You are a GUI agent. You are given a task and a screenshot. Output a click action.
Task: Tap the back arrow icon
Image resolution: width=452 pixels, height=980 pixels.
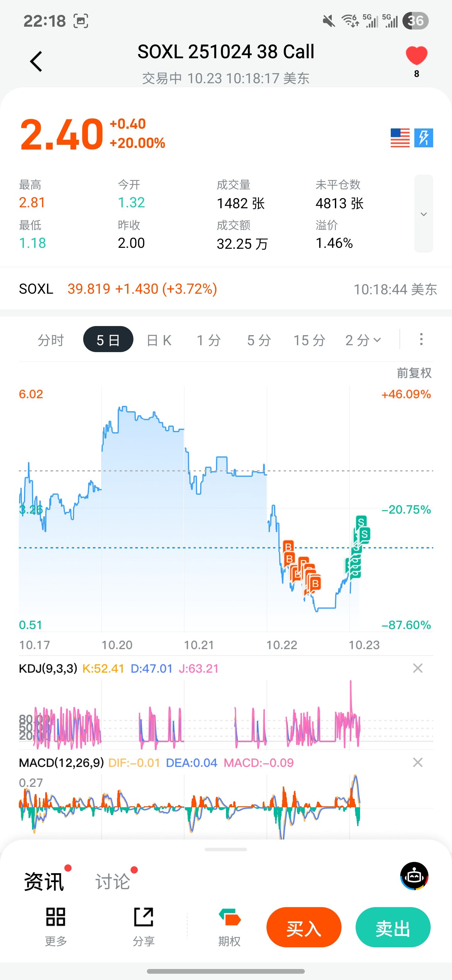(x=36, y=61)
